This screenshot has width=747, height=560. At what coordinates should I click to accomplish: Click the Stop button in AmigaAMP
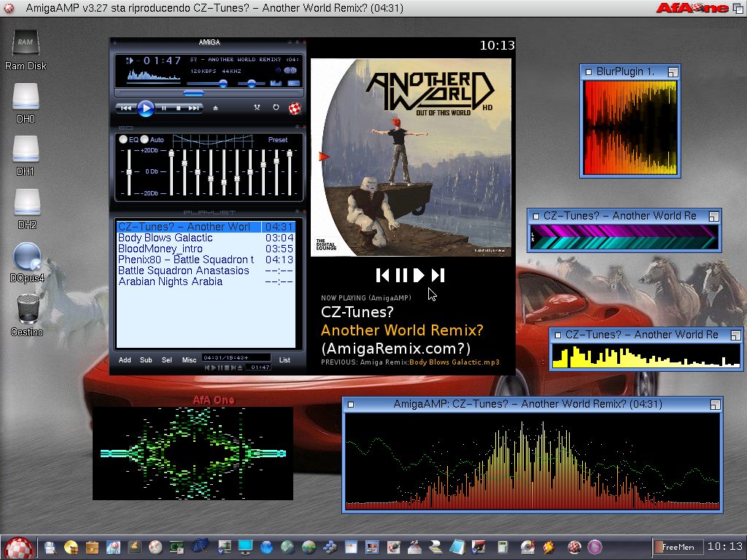point(178,108)
